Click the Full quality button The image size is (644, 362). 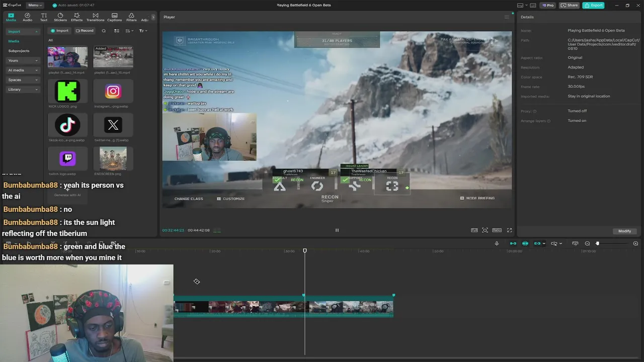(474, 230)
